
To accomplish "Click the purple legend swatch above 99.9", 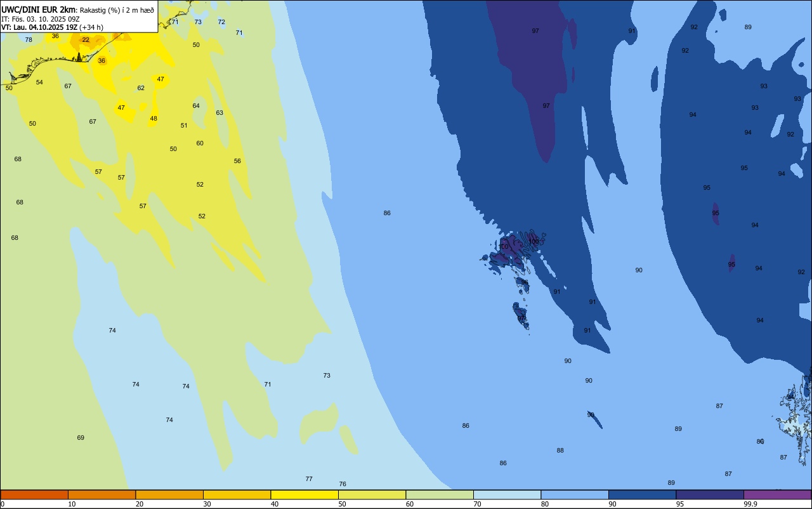I will 777,494.
